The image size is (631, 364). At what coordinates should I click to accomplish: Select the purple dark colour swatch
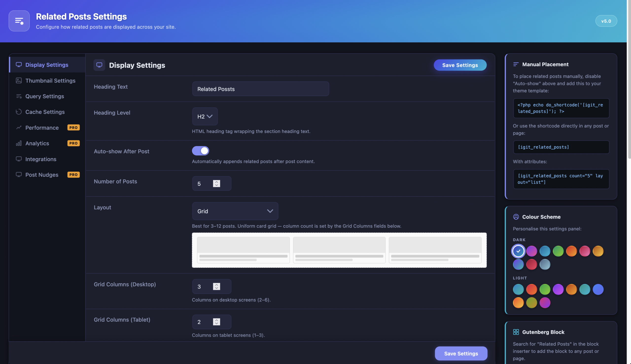click(532, 251)
